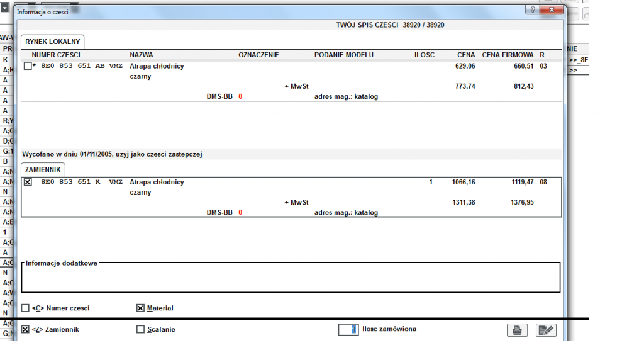Click the price with tax 773,74
Screen dimensions: 644x350
coord(465,86)
